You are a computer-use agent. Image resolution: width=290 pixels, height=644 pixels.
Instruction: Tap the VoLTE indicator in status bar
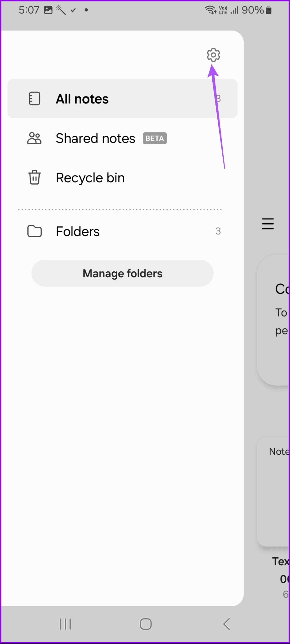tap(222, 10)
